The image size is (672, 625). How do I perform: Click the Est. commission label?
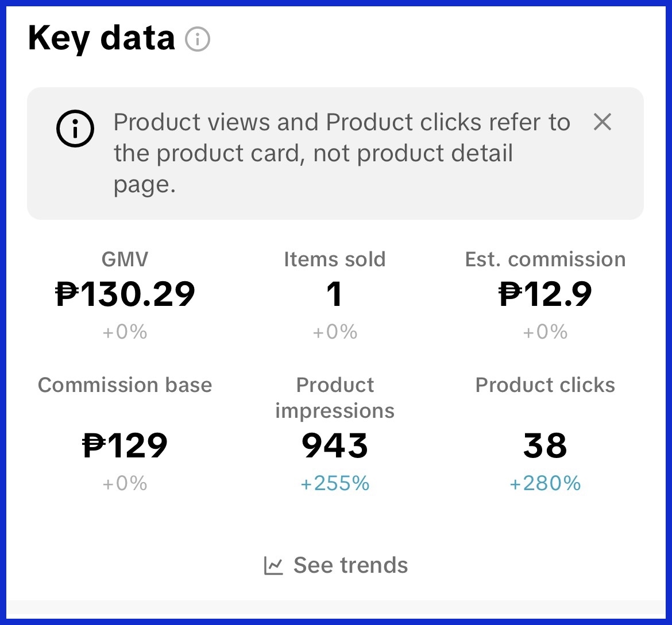[x=545, y=259]
